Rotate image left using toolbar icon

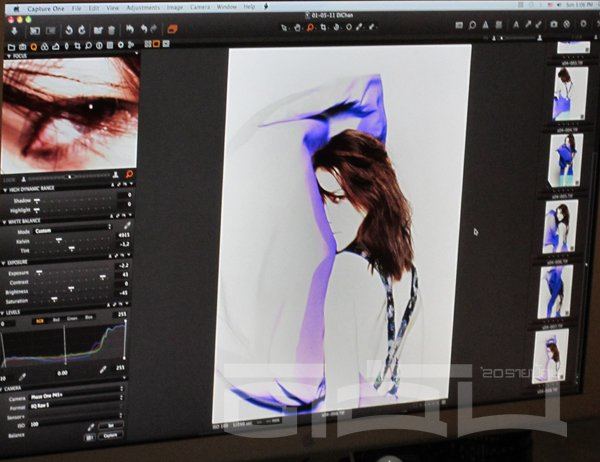tap(69, 30)
